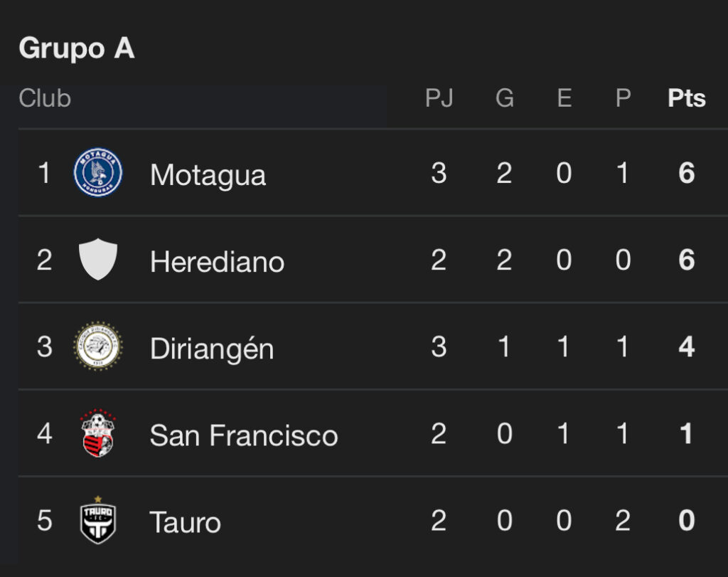The height and width of the screenshot is (577, 728).
Task: Select the Tauro team name
Action: 185,522
